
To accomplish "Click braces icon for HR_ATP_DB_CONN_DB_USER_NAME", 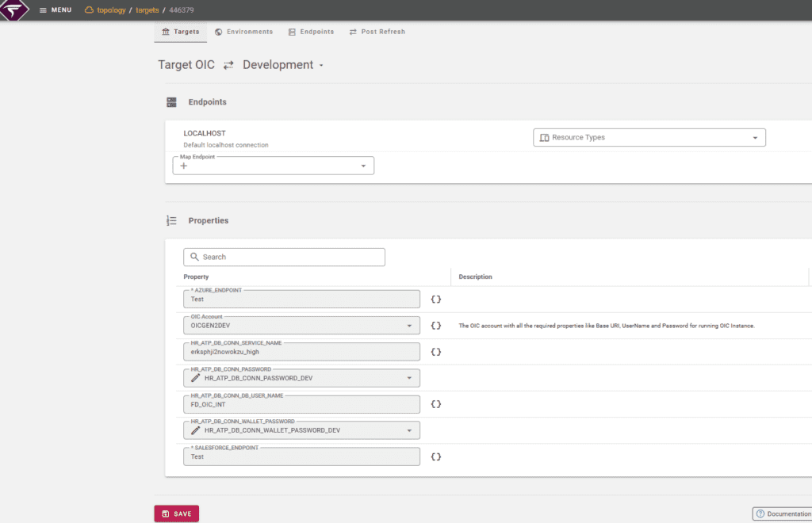I will 436,405.
